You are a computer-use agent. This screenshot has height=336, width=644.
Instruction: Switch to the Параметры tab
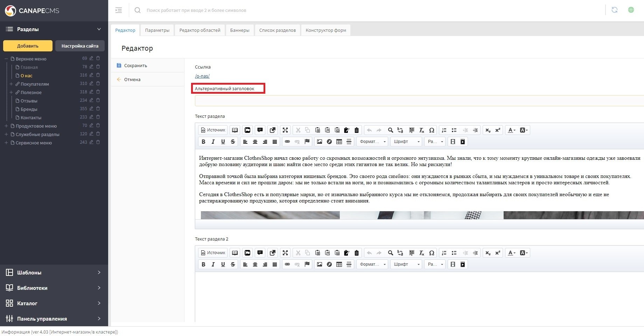[x=157, y=30]
